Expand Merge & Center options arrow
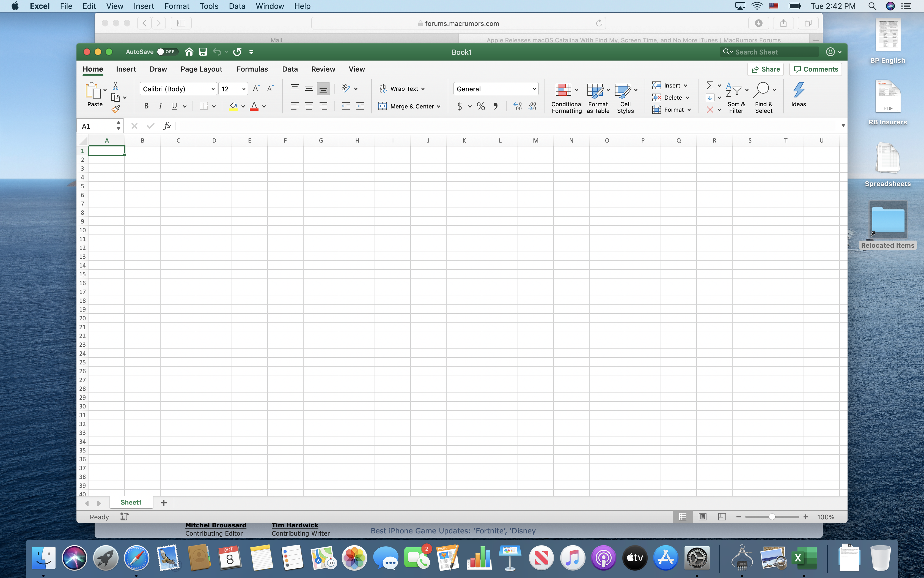 pyautogui.click(x=439, y=107)
